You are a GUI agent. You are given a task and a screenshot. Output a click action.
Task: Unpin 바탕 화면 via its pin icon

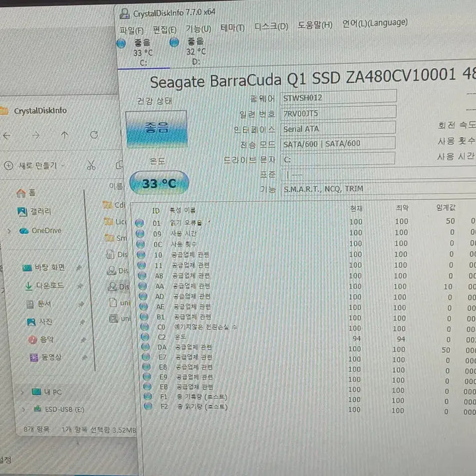coord(79,268)
